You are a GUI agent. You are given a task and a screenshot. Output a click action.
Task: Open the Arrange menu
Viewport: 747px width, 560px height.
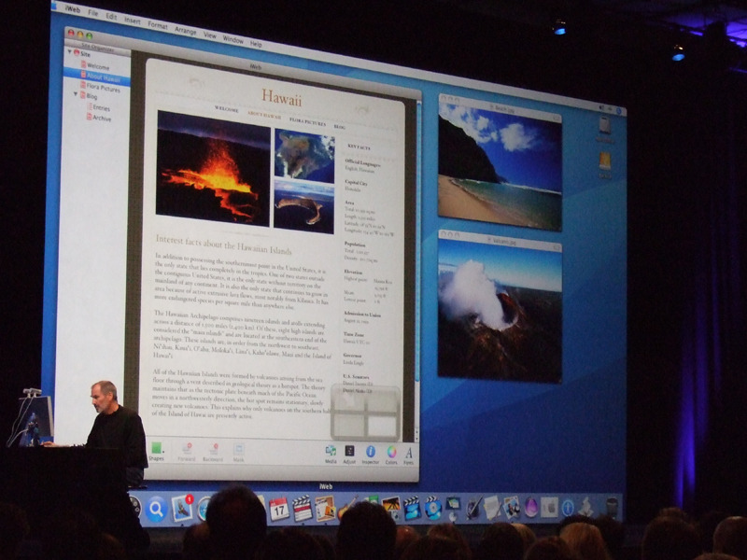click(185, 30)
